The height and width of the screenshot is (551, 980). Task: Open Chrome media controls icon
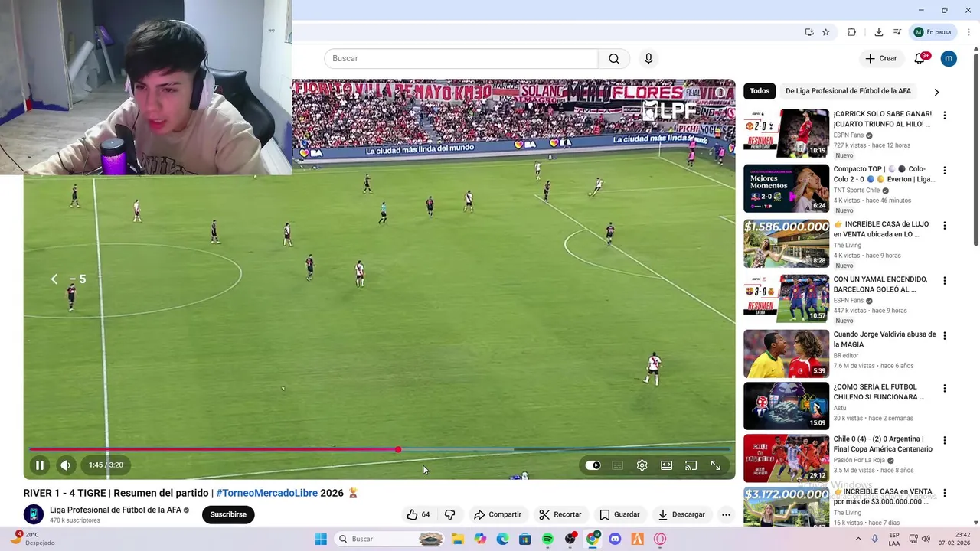tap(897, 32)
